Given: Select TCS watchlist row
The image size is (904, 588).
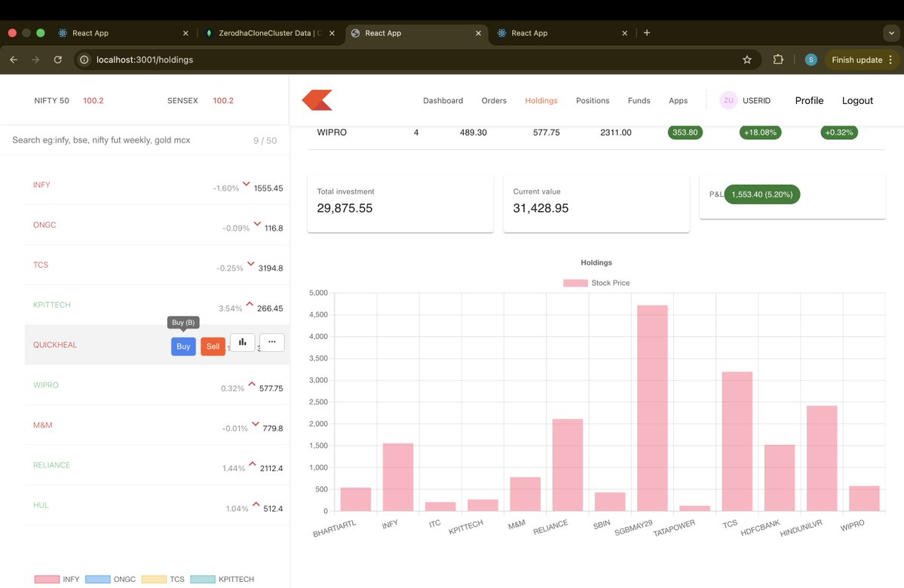Looking at the screenshot, I should [157, 265].
